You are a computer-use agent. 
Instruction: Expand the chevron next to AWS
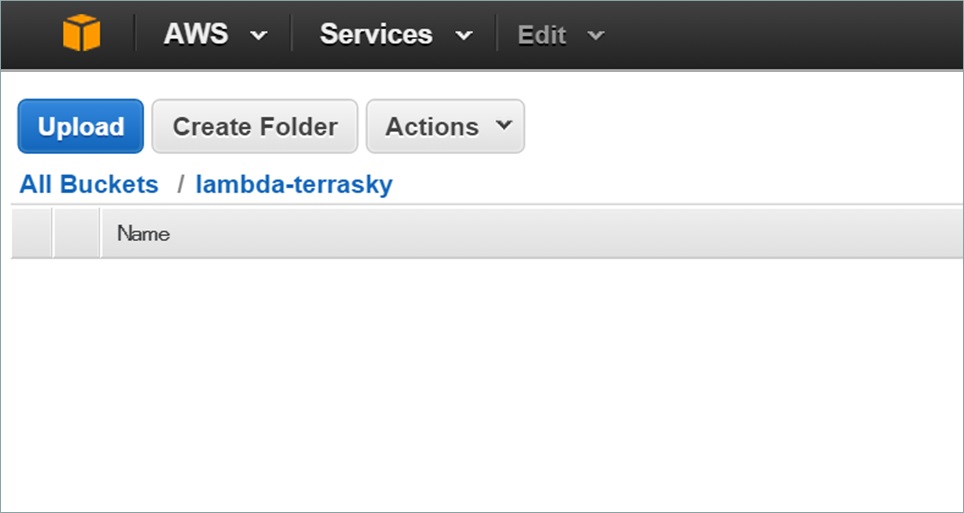(258, 36)
